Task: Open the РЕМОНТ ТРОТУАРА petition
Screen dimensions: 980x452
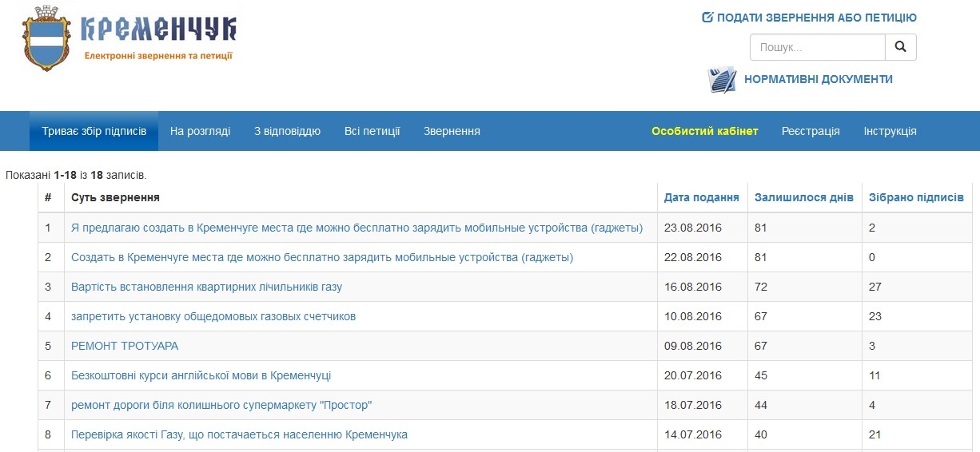Action: pyautogui.click(x=125, y=346)
